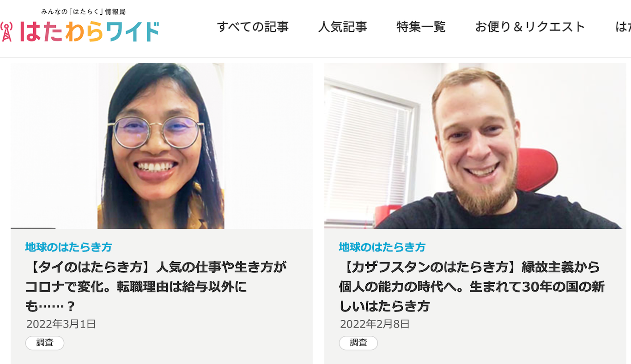The width and height of the screenshot is (631, 364).
Task: Open 【カザフスタンのはたらき方】 article headline
Action: coord(472,286)
